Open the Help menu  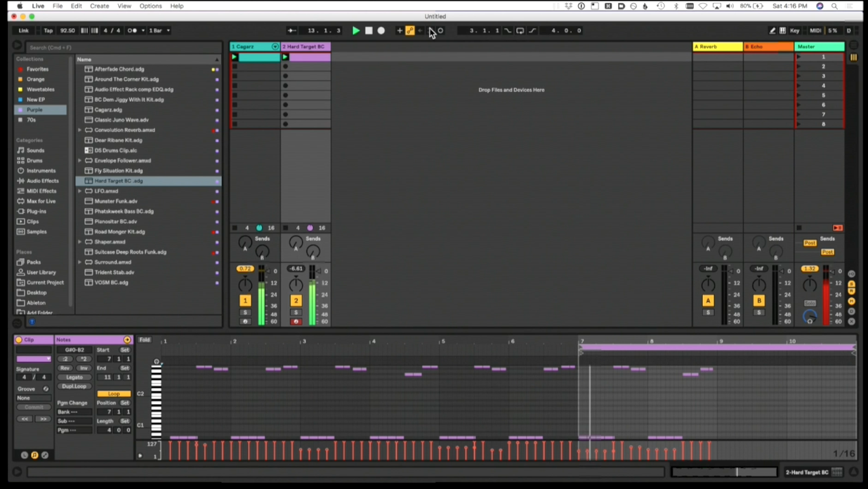[x=177, y=6]
